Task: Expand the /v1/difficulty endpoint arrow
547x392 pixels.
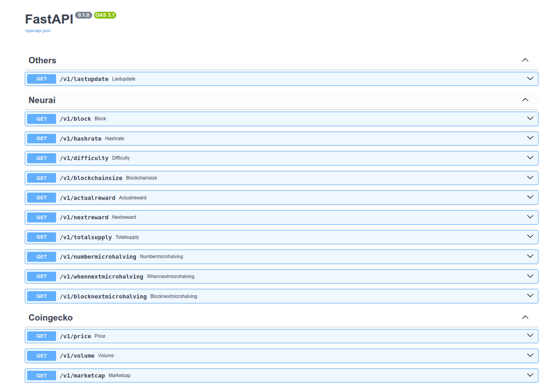Action: coord(530,158)
